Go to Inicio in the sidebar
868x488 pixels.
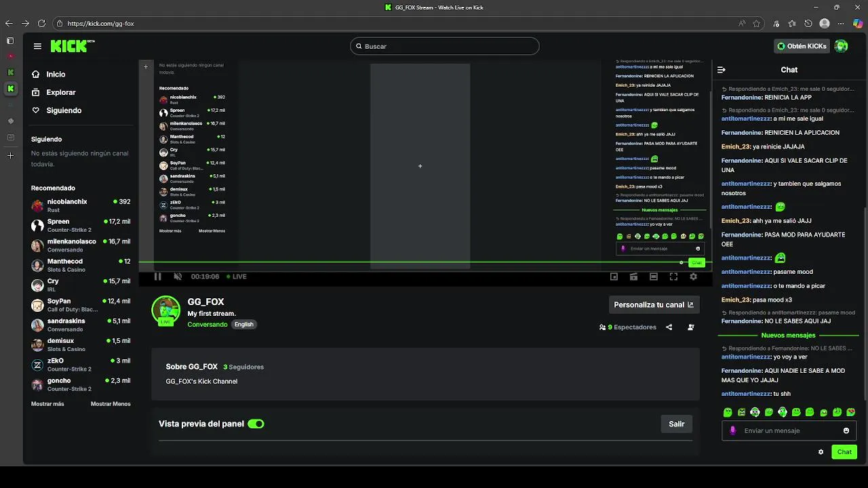[49, 75]
